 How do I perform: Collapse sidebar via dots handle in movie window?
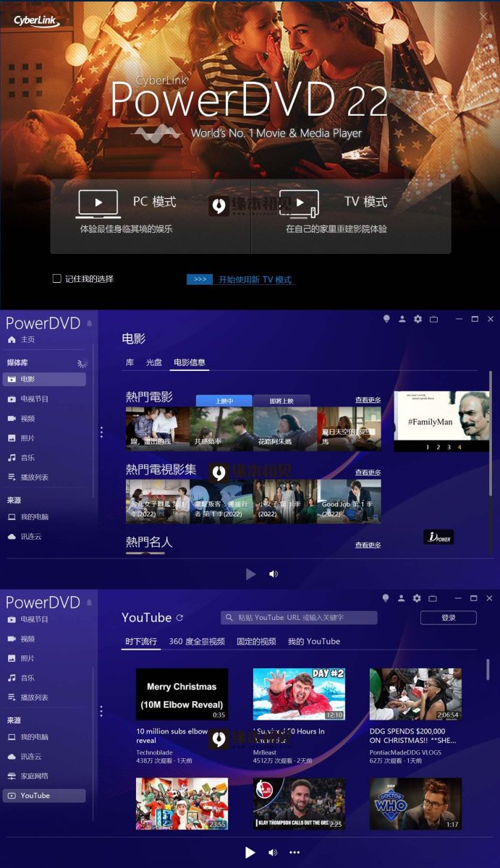101,432
